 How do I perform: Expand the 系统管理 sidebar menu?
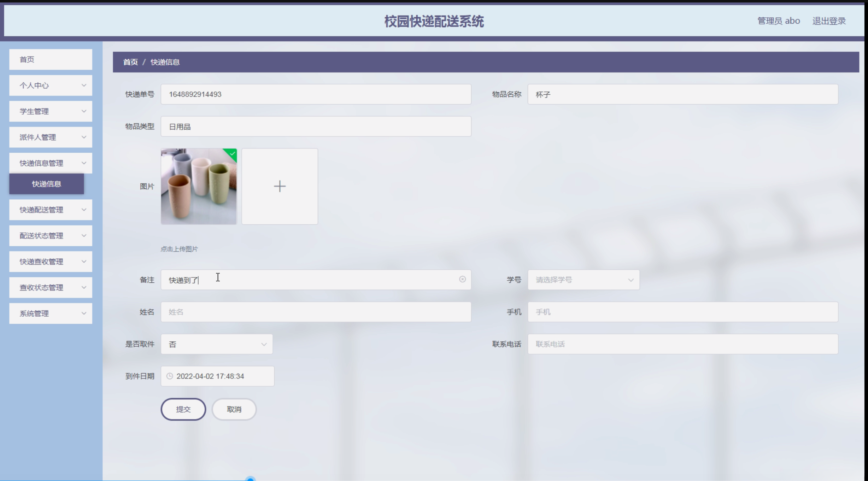point(51,313)
